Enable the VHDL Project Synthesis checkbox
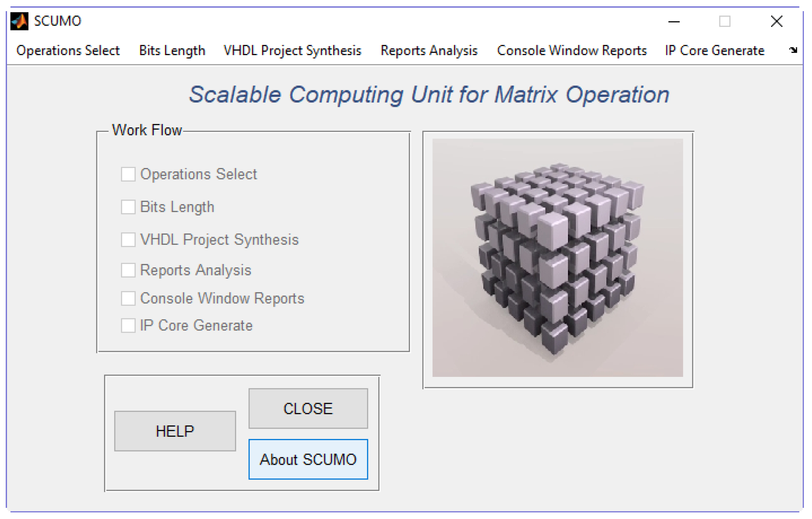Screen dimensions: 812x519 [128, 240]
